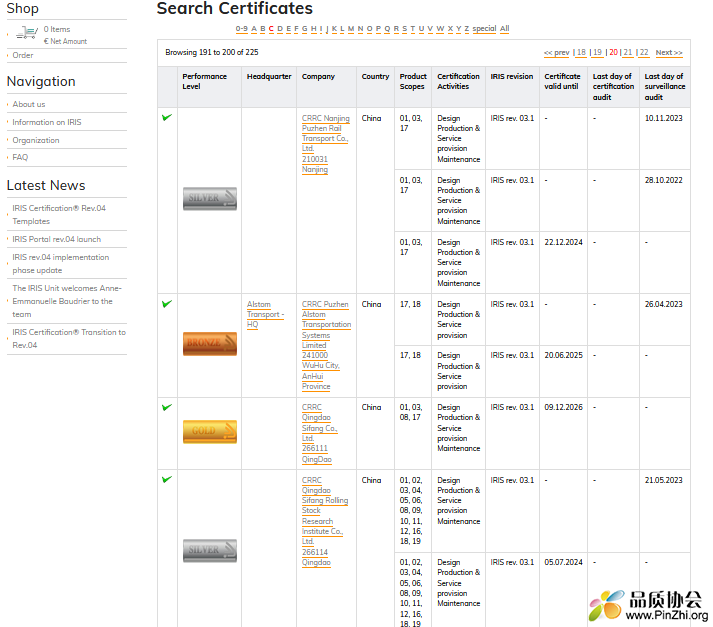Screen dimensions: 713x627
Task: Click Certificate valid until column header
Action: (x=562, y=81)
